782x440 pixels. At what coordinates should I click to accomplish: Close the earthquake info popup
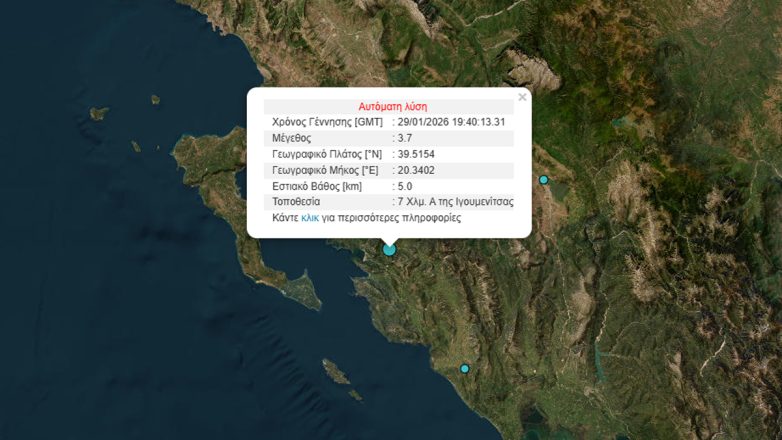[x=522, y=97]
